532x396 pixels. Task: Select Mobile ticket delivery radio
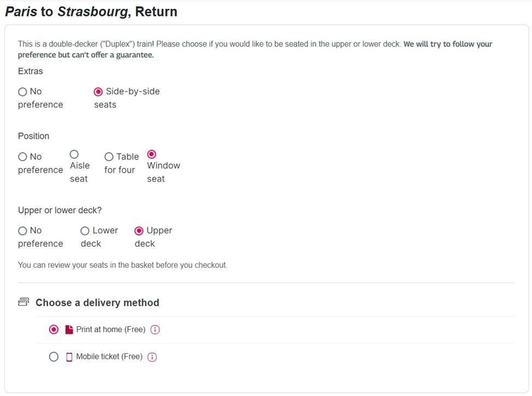coord(53,357)
